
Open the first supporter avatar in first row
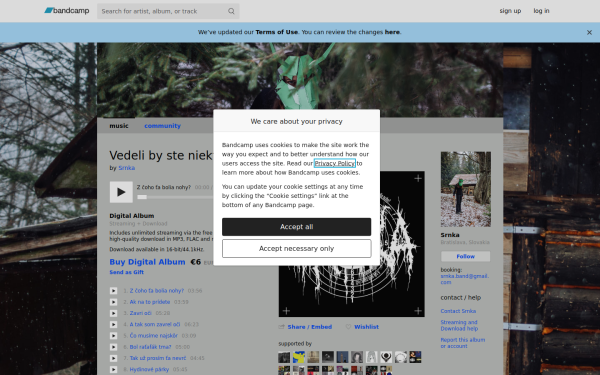284,357
